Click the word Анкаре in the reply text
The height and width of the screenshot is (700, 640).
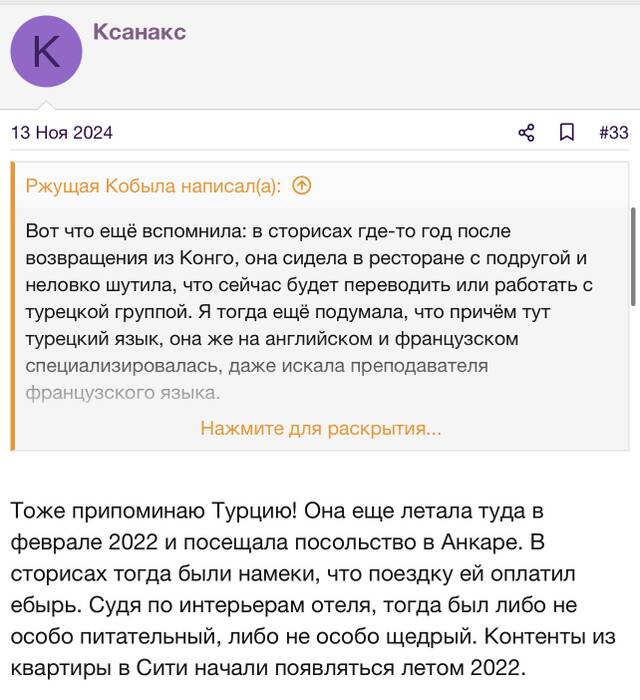click(x=481, y=542)
